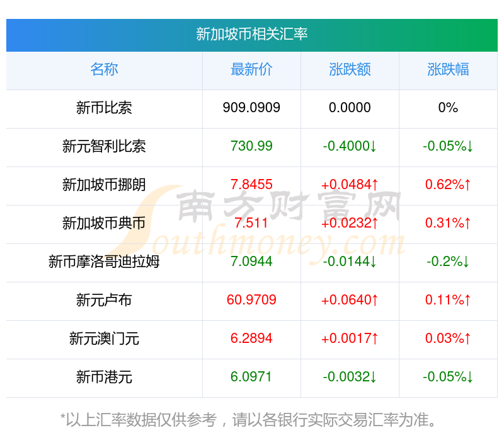Click the change value -0.4000↓
Viewport: 504px width, 440px height.
350,146
